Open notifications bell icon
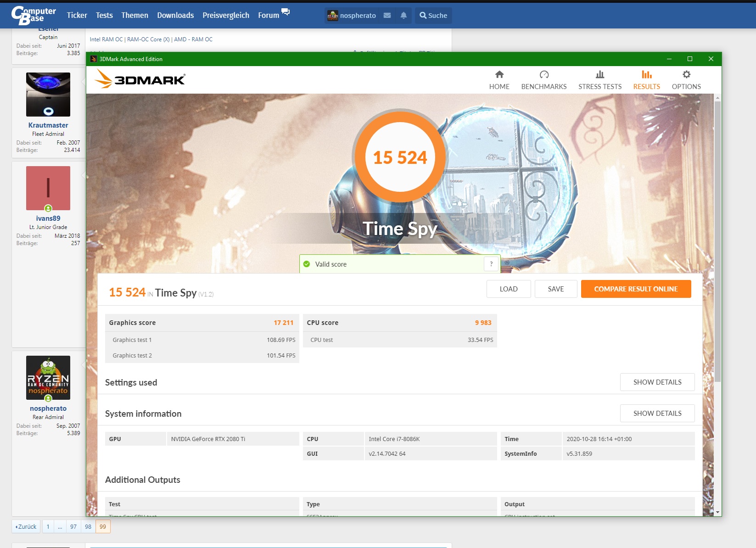The height and width of the screenshot is (548, 756). pyautogui.click(x=403, y=16)
